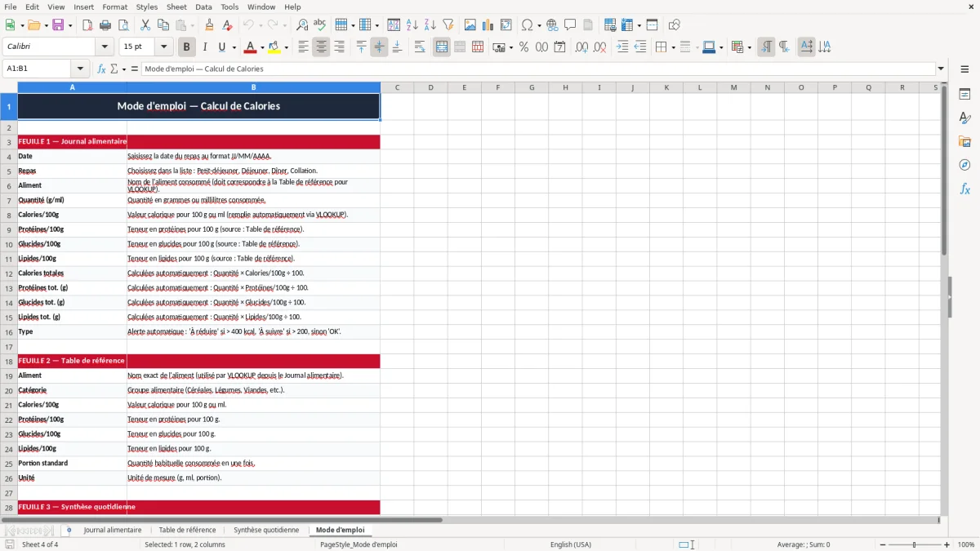
Task: Toggle Center Vertically alignment
Action: point(379,47)
